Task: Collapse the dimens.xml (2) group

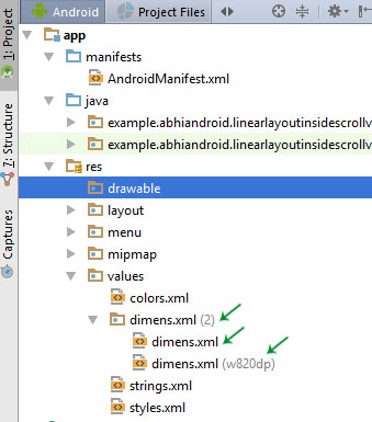Action: tap(93, 320)
